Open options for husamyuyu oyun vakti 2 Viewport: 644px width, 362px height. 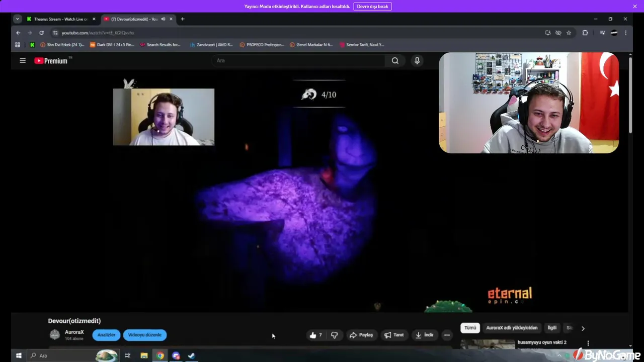[x=588, y=343]
